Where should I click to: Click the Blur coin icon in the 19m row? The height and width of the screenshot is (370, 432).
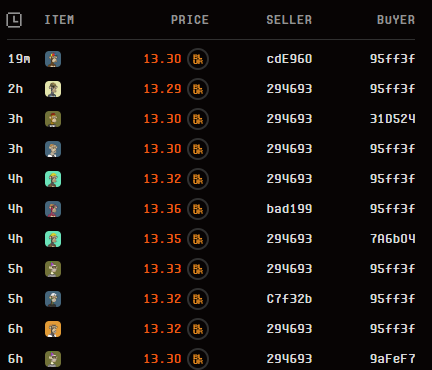pyautogui.click(x=198, y=59)
